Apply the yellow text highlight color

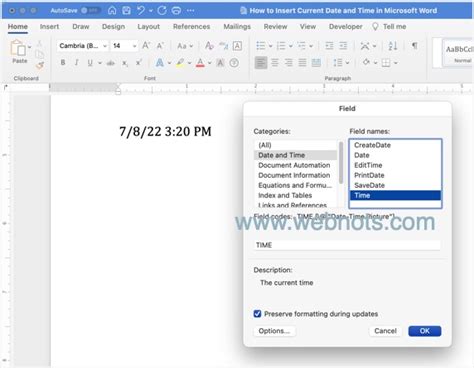180,63
